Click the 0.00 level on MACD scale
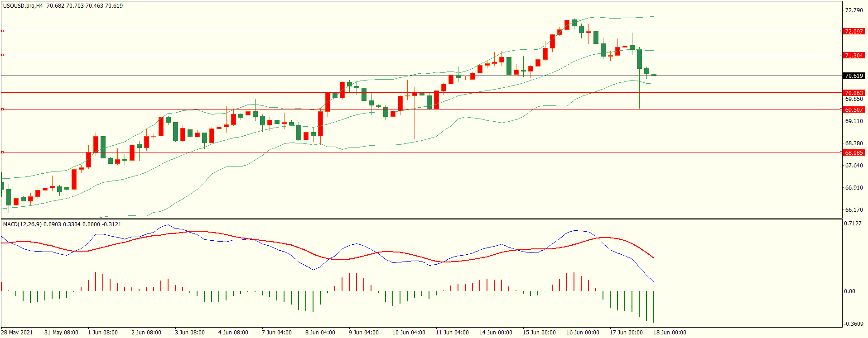 click(849, 291)
